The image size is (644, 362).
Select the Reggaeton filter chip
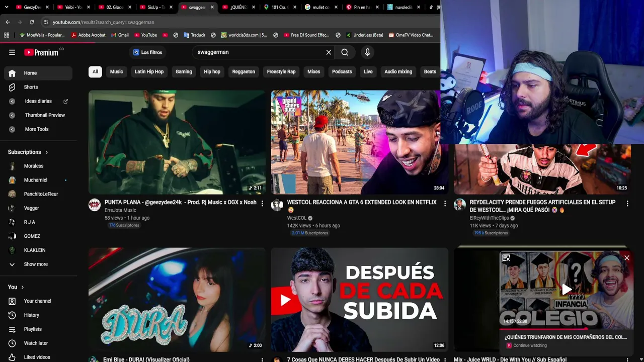[244, 71]
